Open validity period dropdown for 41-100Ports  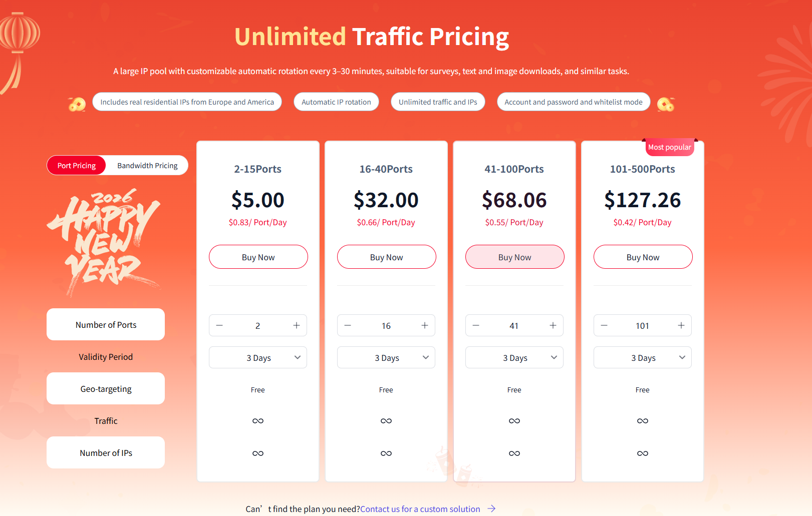pyautogui.click(x=514, y=357)
